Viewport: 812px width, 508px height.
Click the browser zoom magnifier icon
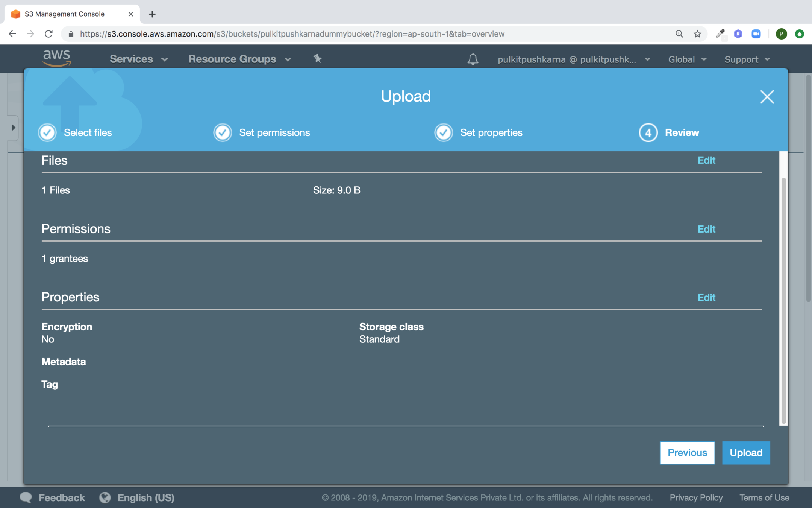(x=679, y=34)
